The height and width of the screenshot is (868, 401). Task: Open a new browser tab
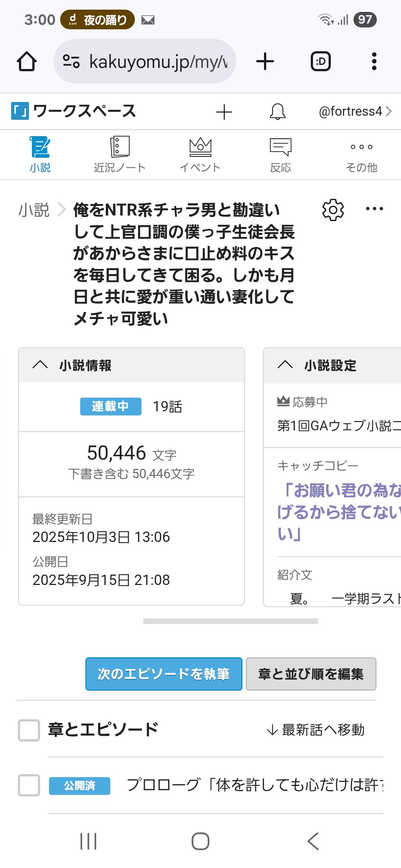[265, 61]
